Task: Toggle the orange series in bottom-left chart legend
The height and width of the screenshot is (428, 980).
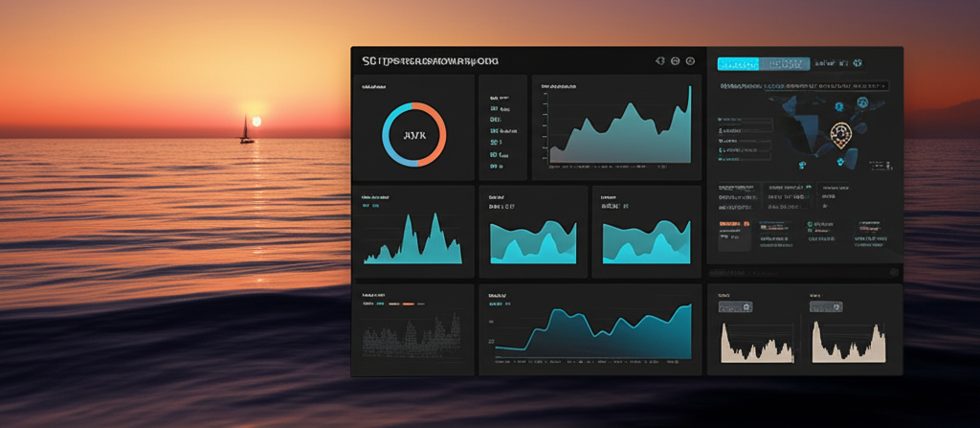Action: pyautogui.click(x=408, y=304)
